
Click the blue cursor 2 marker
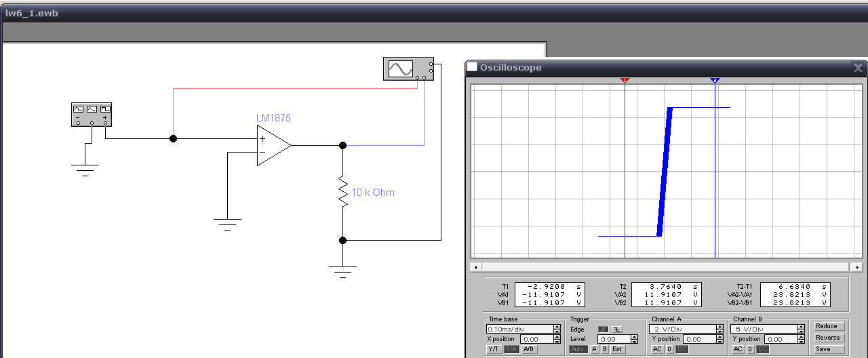(x=715, y=80)
